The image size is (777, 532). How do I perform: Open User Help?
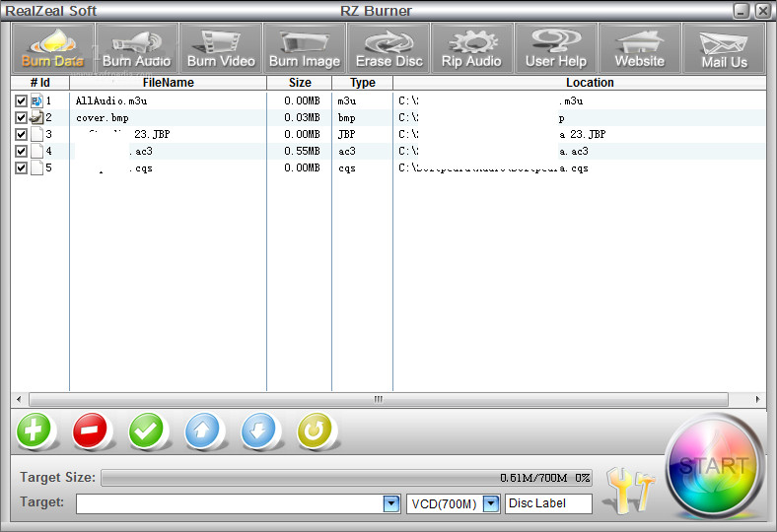tap(556, 48)
